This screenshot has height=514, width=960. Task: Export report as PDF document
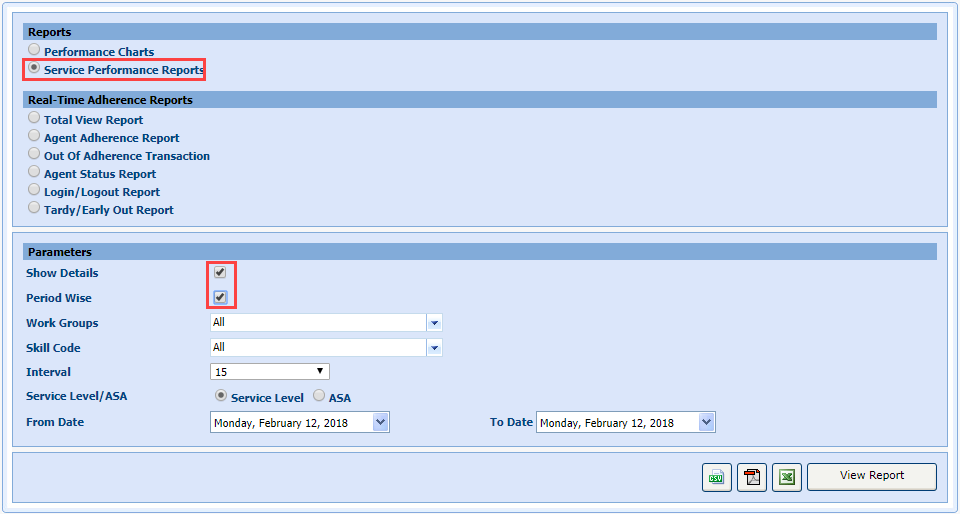(751, 478)
